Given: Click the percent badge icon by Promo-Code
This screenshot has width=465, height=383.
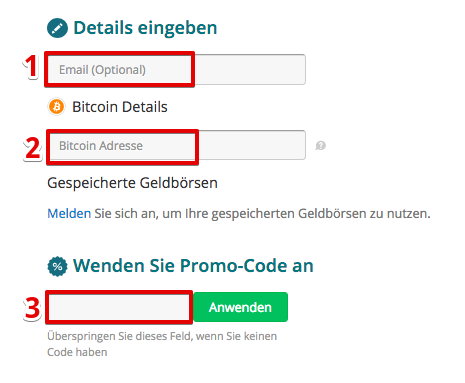Looking at the screenshot, I should point(57,266).
